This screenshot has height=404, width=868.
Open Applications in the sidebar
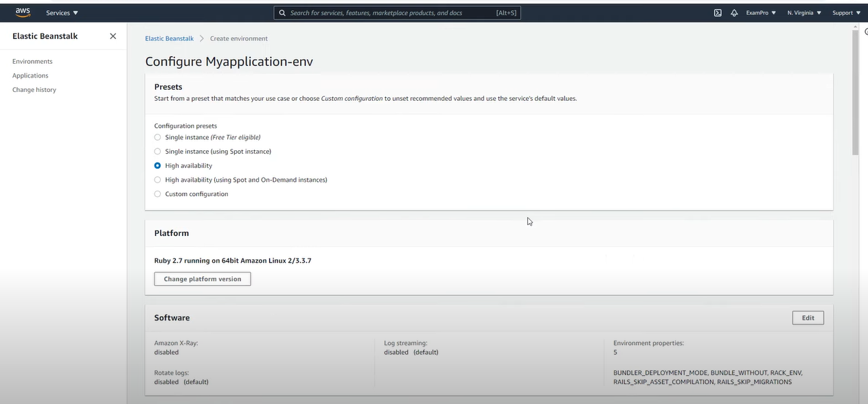[30, 75]
